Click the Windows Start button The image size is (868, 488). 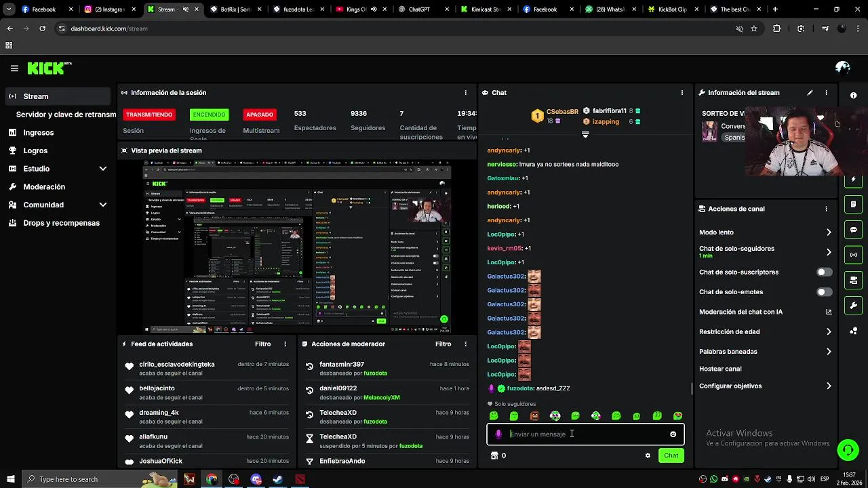click(x=11, y=479)
